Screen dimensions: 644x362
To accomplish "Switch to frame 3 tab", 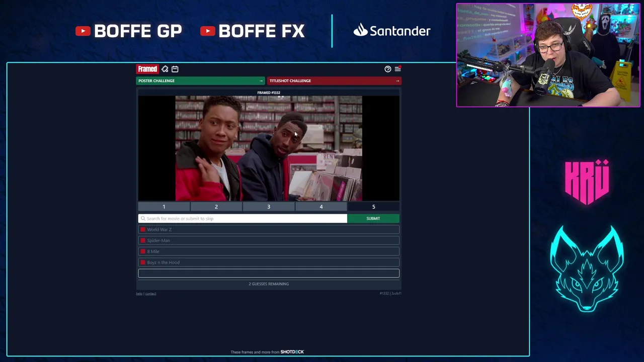I will (269, 207).
